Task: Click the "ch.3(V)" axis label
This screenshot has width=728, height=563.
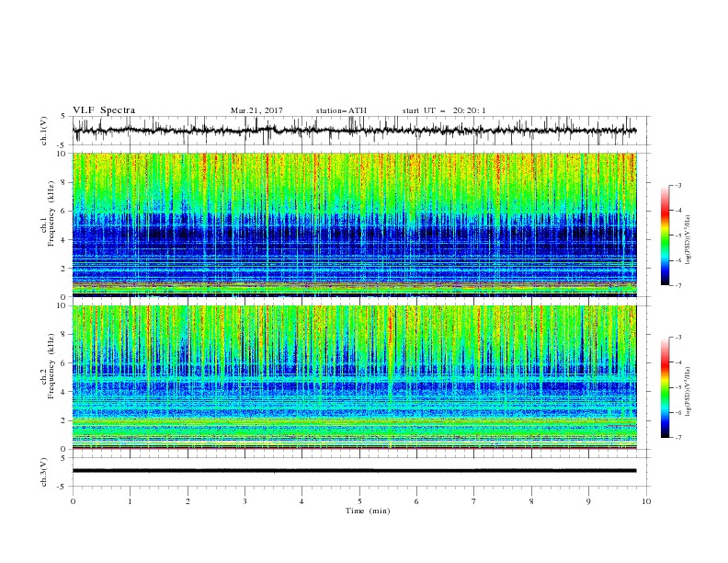Action: pyautogui.click(x=44, y=472)
